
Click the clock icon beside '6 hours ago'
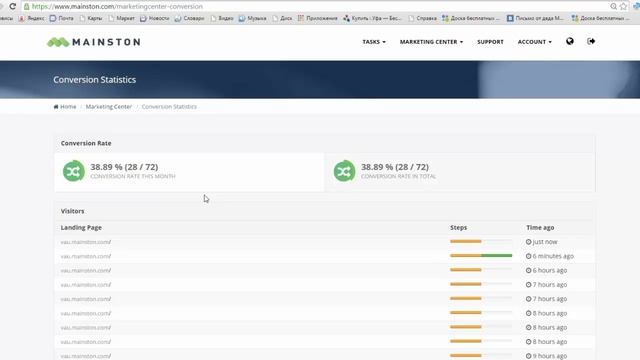[x=529, y=270]
